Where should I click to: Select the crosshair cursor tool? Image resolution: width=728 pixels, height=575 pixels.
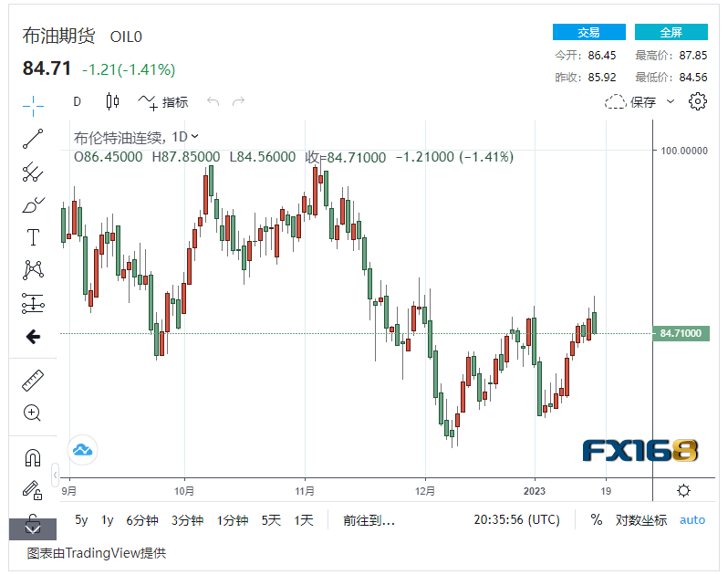point(33,106)
